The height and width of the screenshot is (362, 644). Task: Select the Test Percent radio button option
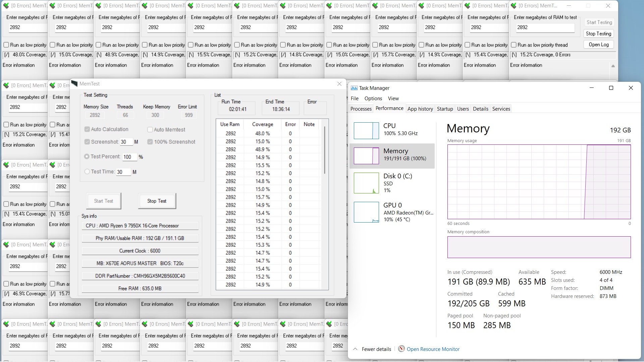(87, 157)
